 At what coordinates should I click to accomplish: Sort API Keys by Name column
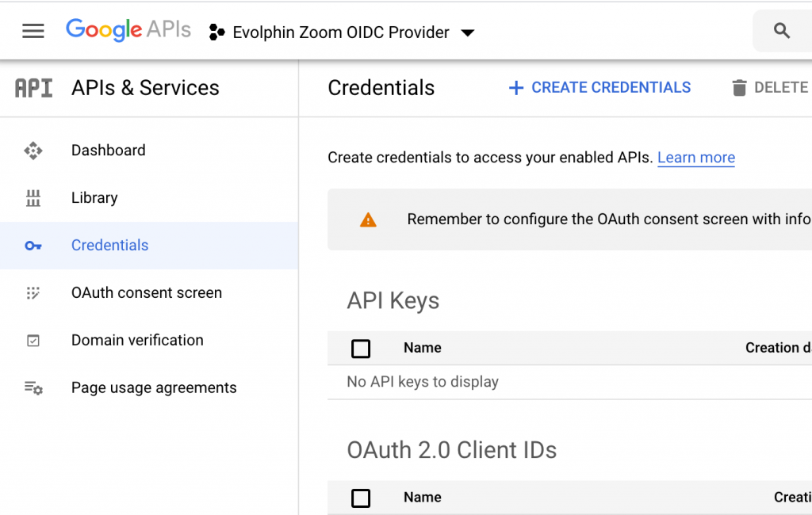point(423,348)
